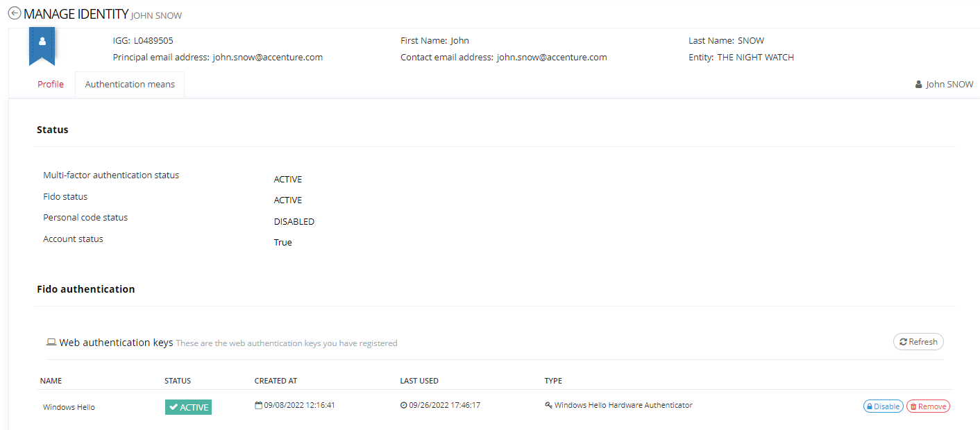The width and height of the screenshot is (980, 430).
Task: Click the LAST USED column header
Action: pos(419,381)
